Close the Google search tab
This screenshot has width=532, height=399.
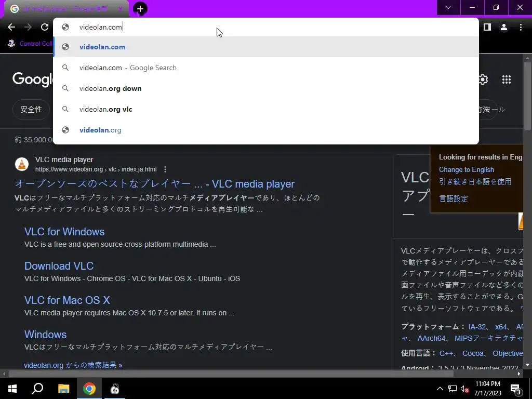click(120, 9)
